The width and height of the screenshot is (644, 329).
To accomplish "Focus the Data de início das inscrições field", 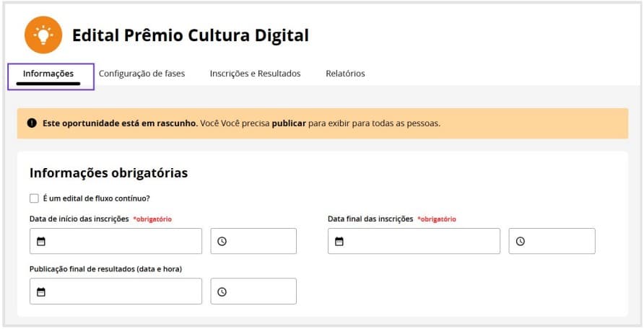I will pyautogui.click(x=123, y=242).
